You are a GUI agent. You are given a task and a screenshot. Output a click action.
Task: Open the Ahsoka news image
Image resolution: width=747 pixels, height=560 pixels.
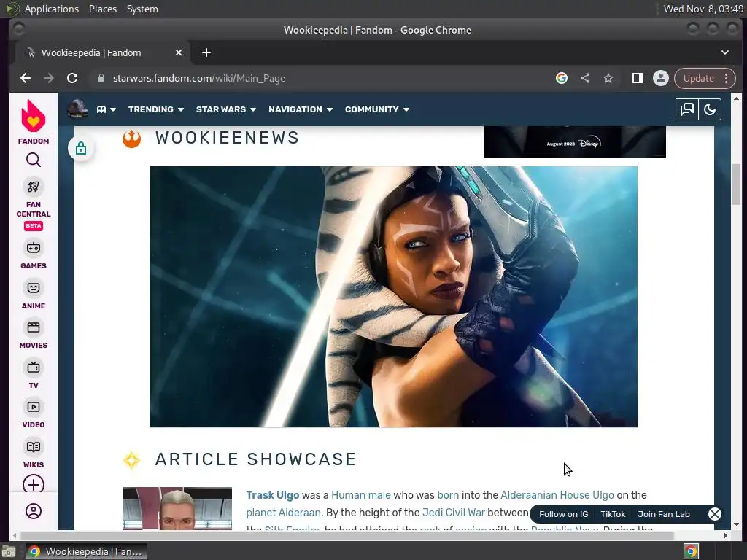tap(393, 296)
